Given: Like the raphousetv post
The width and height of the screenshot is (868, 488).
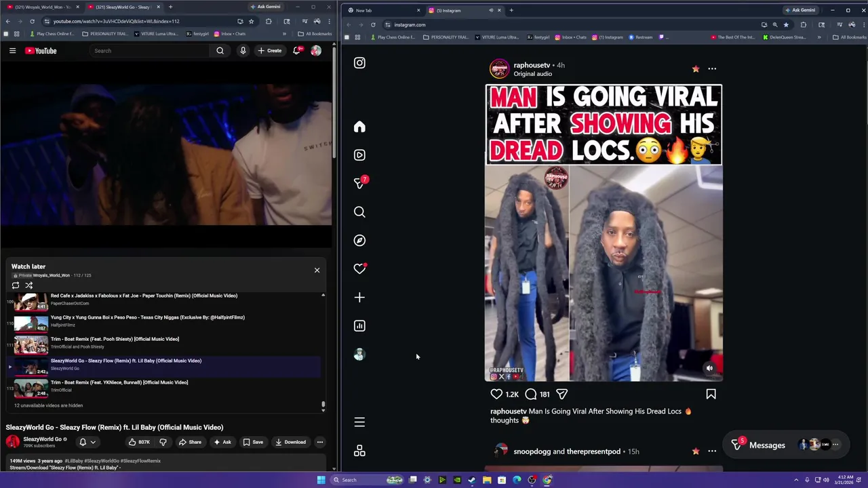Looking at the screenshot, I should click(496, 394).
